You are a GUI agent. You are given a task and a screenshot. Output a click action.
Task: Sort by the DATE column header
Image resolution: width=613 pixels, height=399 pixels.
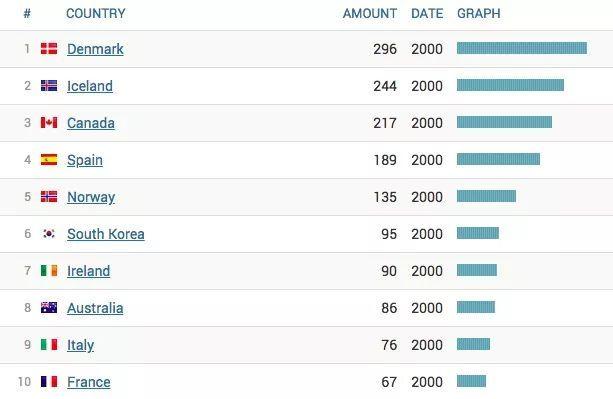click(427, 13)
